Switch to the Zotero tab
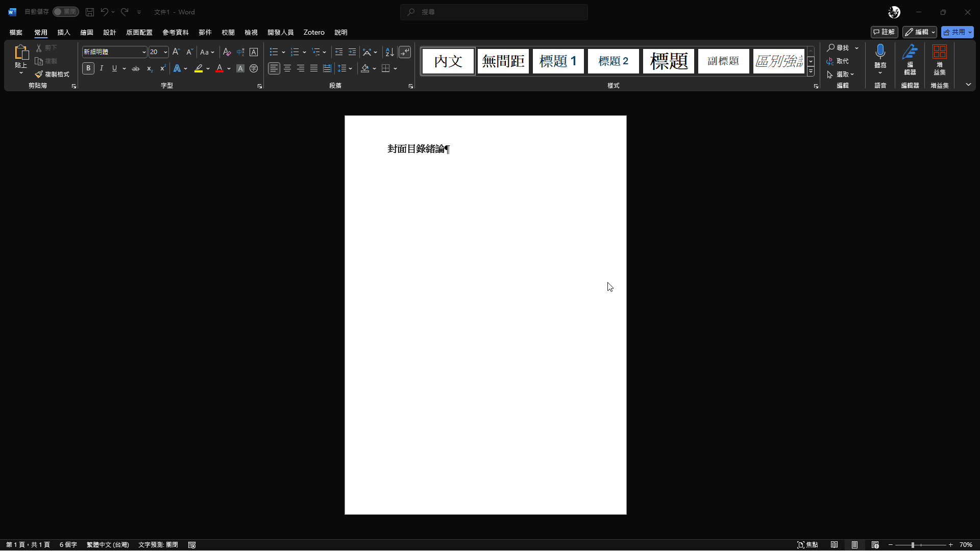980x551 pixels. pyautogui.click(x=314, y=32)
